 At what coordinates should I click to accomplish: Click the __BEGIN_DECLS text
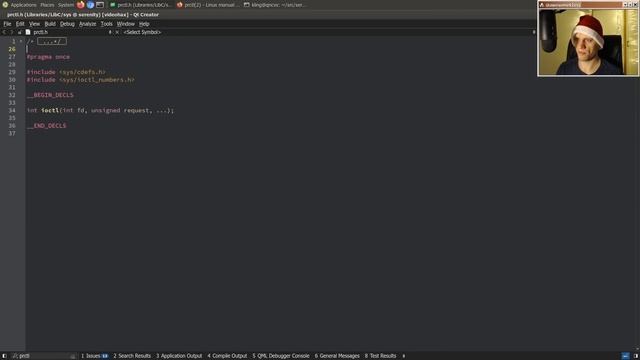click(50, 95)
